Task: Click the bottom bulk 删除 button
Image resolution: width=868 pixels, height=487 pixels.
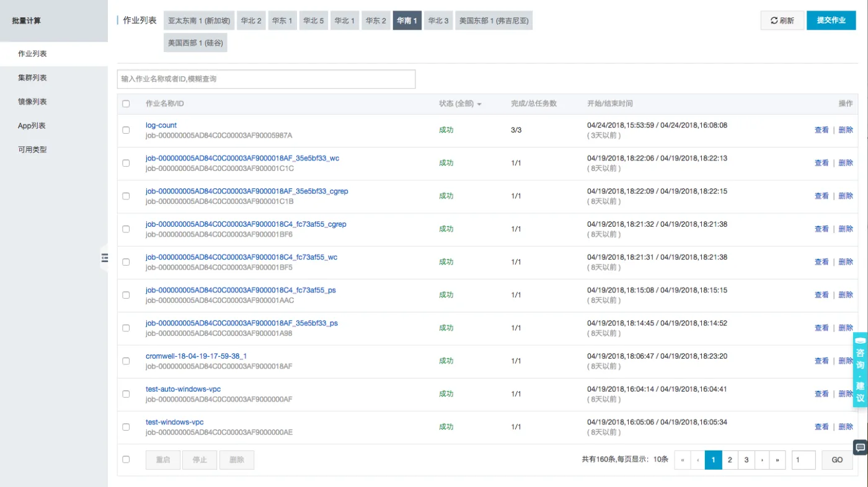Action: tap(237, 460)
